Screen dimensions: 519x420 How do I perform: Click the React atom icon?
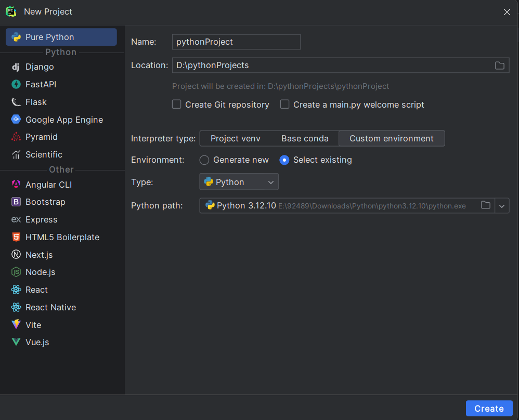point(16,290)
